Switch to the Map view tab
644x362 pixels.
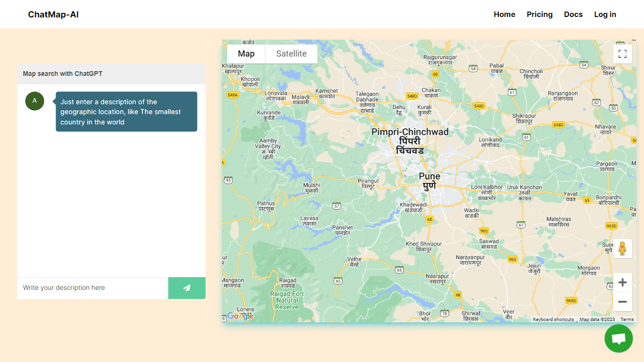246,54
